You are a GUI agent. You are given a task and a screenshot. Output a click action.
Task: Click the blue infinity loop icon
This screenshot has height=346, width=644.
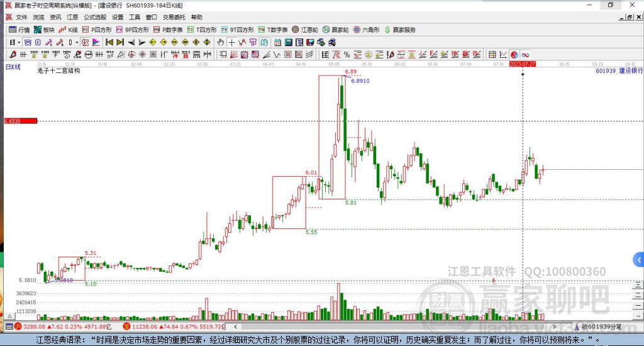[x=525, y=55]
